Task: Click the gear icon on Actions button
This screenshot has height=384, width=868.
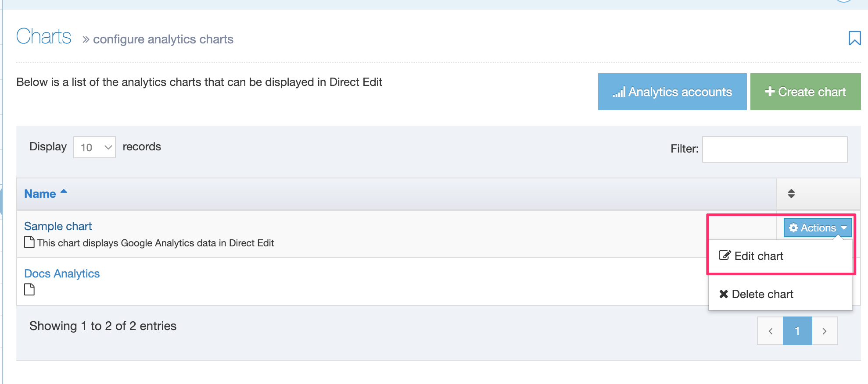Action: click(793, 228)
